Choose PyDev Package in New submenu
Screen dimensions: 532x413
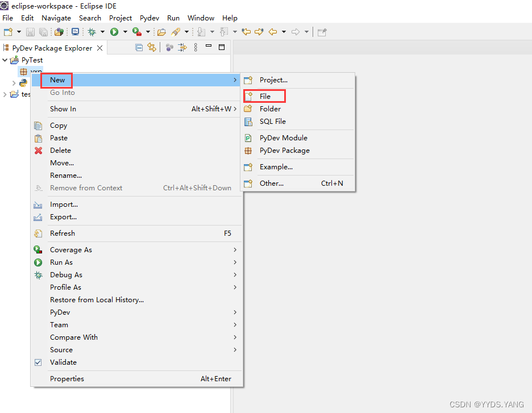click(x=298, y=150)
